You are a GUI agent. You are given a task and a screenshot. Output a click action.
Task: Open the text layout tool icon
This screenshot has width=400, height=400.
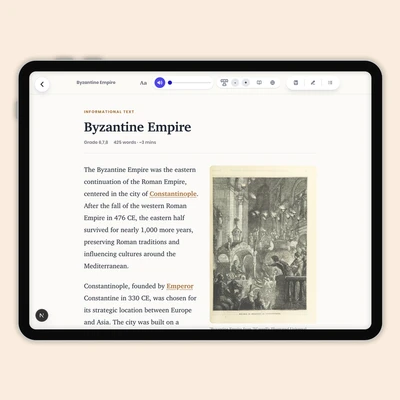click(x=224, y=83)
